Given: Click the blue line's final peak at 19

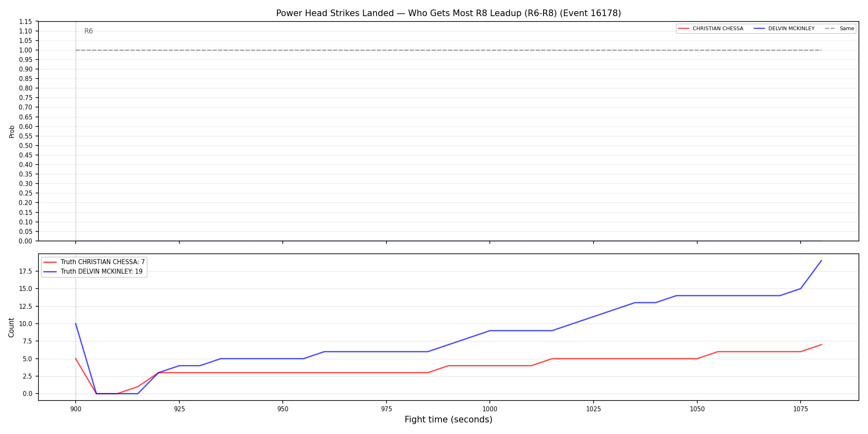Looking at the screenshot, I should (x=821, y=260).
